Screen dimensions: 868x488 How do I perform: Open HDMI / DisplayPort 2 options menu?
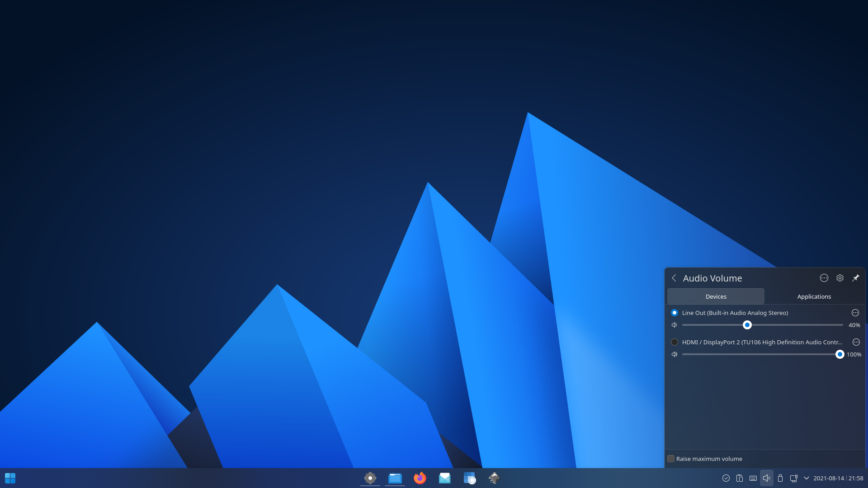856,342
